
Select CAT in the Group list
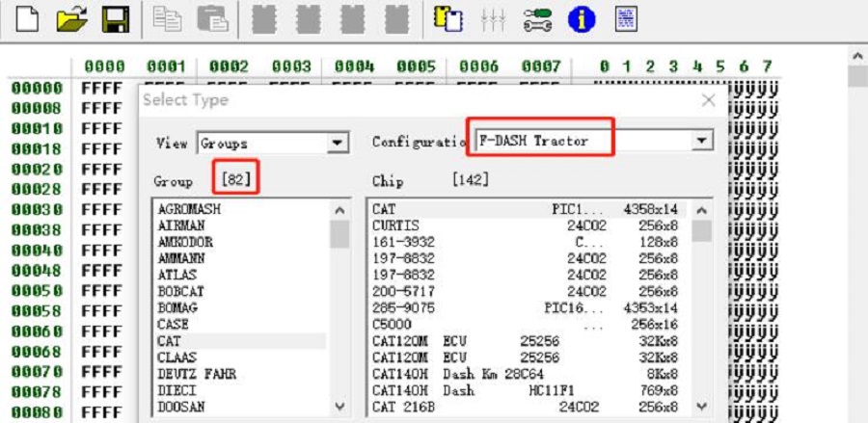point(239,340)
